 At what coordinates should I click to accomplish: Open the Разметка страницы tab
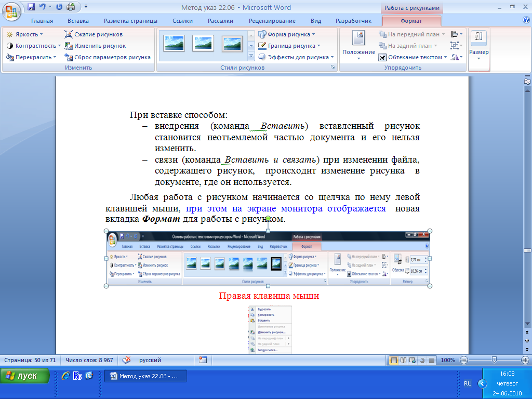point(130,21)
